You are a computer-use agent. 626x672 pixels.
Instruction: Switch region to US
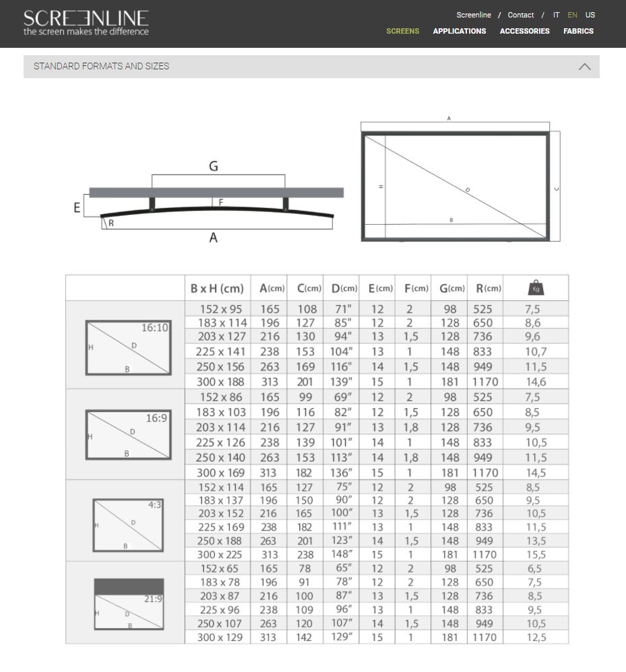(590, 15)
